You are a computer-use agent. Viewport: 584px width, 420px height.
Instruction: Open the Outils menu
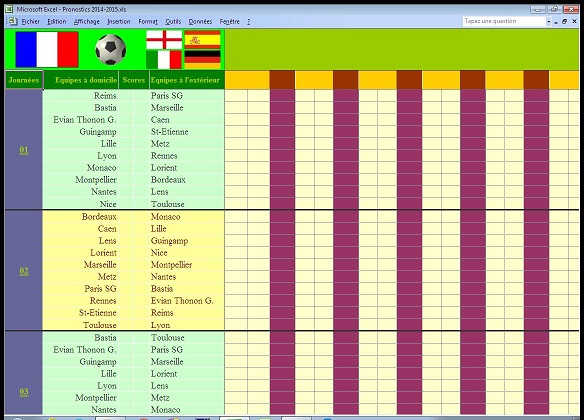coord(173,22)
